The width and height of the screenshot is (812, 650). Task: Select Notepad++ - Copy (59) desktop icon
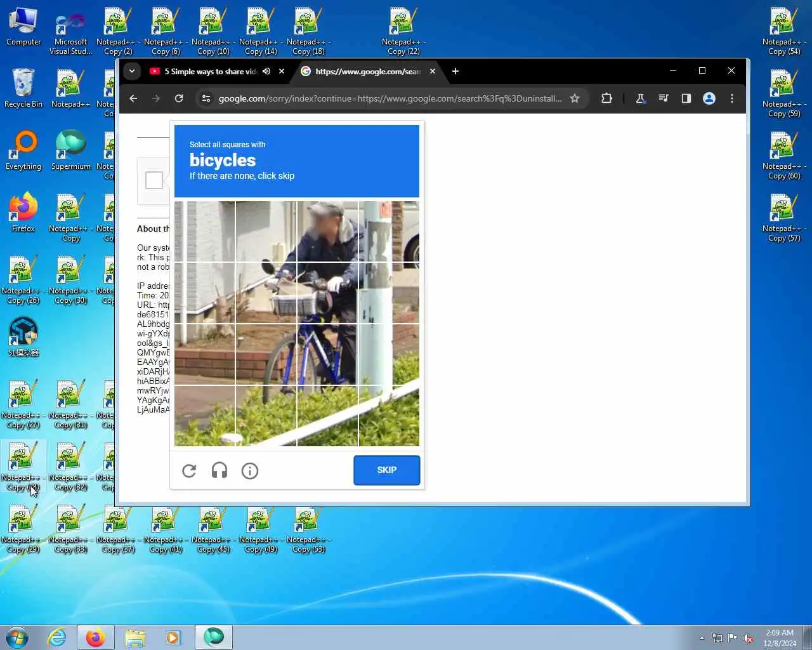click(x=785, y=94)
